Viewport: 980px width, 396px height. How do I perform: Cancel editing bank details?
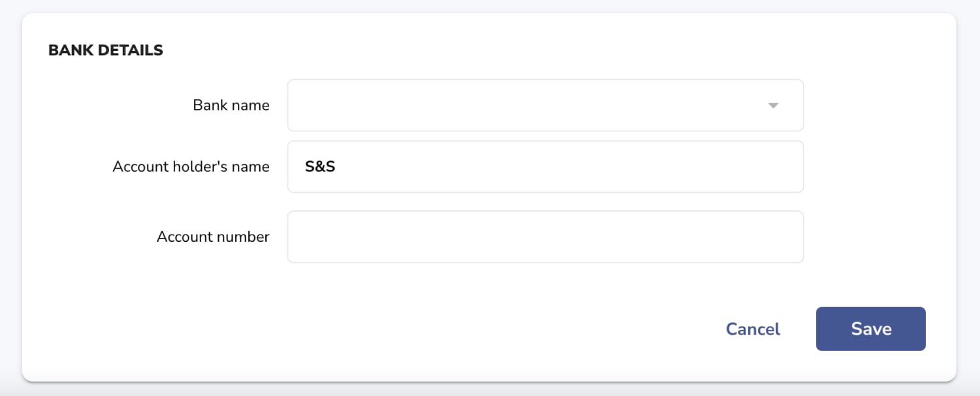753,329
